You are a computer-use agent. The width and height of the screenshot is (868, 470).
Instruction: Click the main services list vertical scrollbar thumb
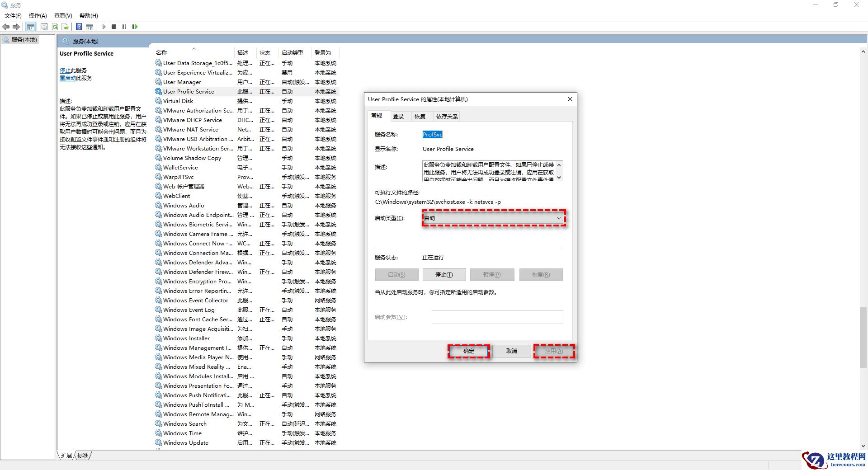tap(863, 337)
